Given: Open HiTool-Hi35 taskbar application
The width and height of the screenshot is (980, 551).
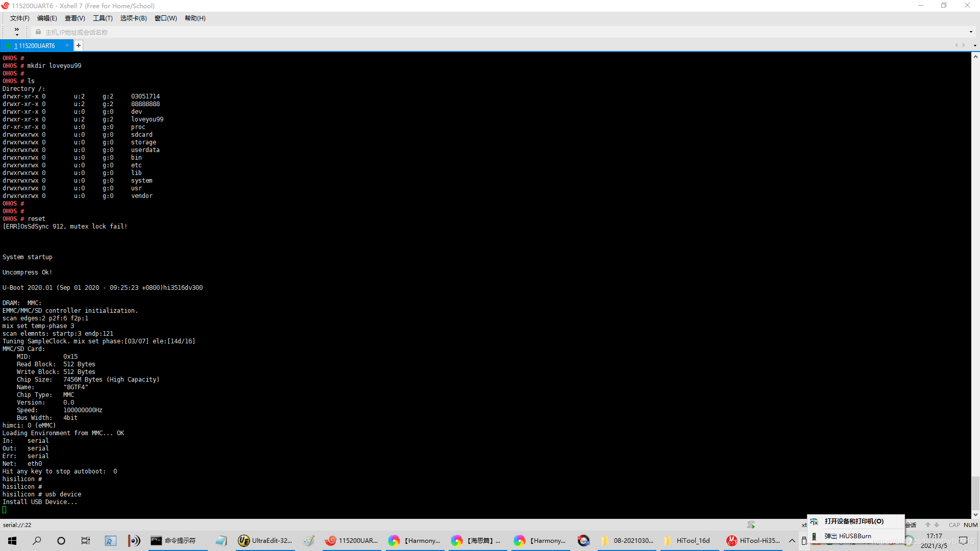Looking at the screenshot, I should [x=753, y=541].
